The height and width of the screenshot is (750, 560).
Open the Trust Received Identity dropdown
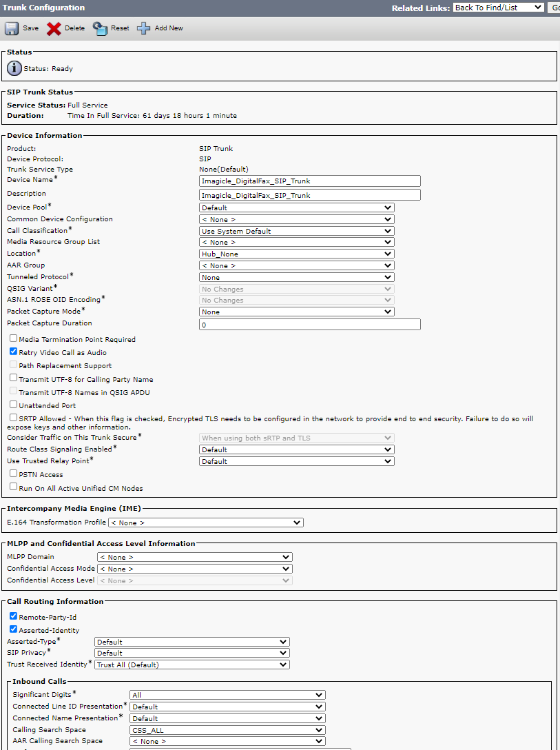[x=191, y=665]
